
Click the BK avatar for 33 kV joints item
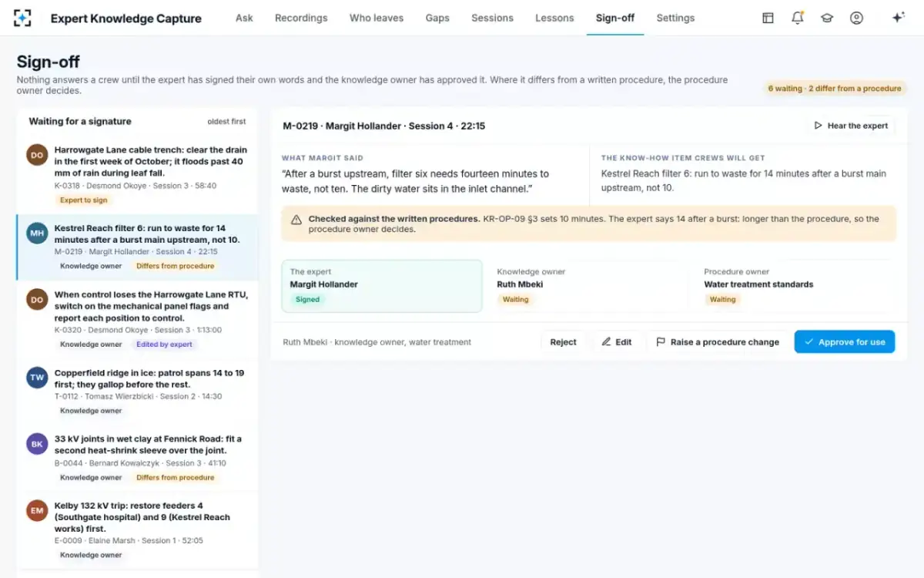[x=37, y=444]
